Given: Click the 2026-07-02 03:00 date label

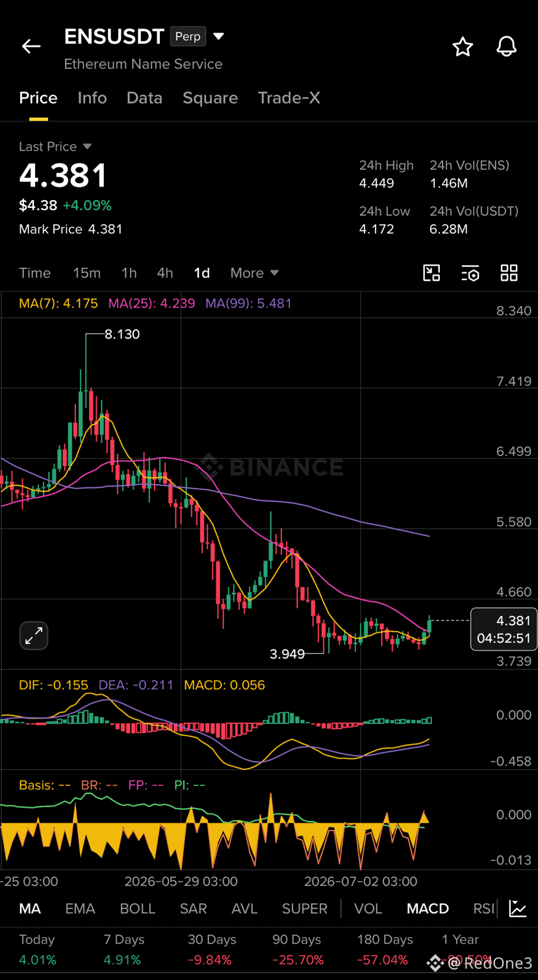Looking at the screenshot, I should (x=361, y=882).
